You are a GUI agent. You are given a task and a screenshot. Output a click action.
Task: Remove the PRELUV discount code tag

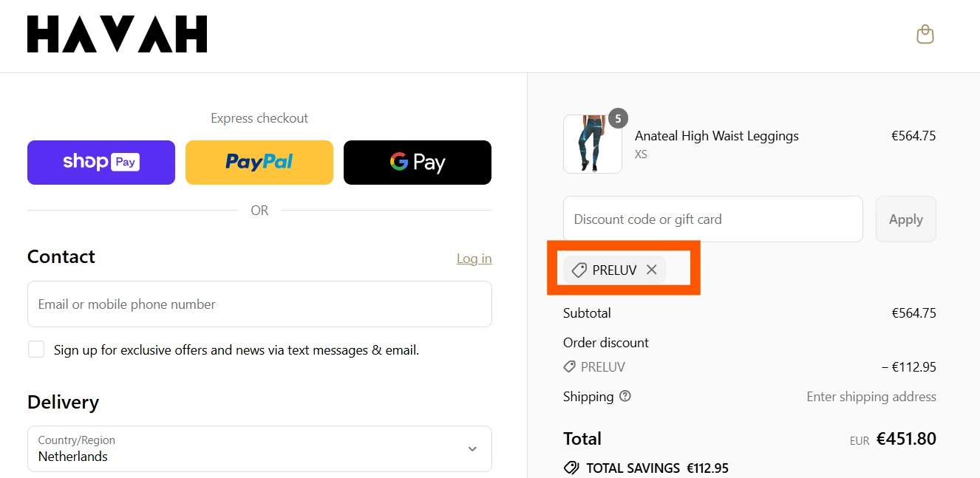pos(651,270)
